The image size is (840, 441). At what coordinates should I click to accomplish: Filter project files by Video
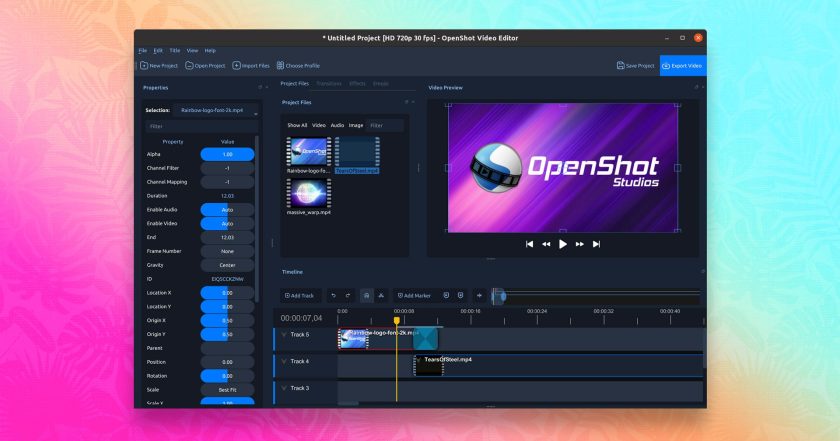click(x=319, y=125)
